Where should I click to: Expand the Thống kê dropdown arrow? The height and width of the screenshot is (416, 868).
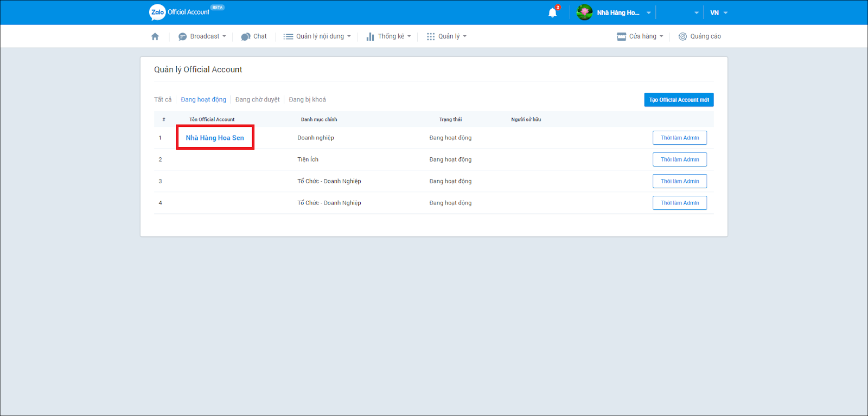[409, 36]
